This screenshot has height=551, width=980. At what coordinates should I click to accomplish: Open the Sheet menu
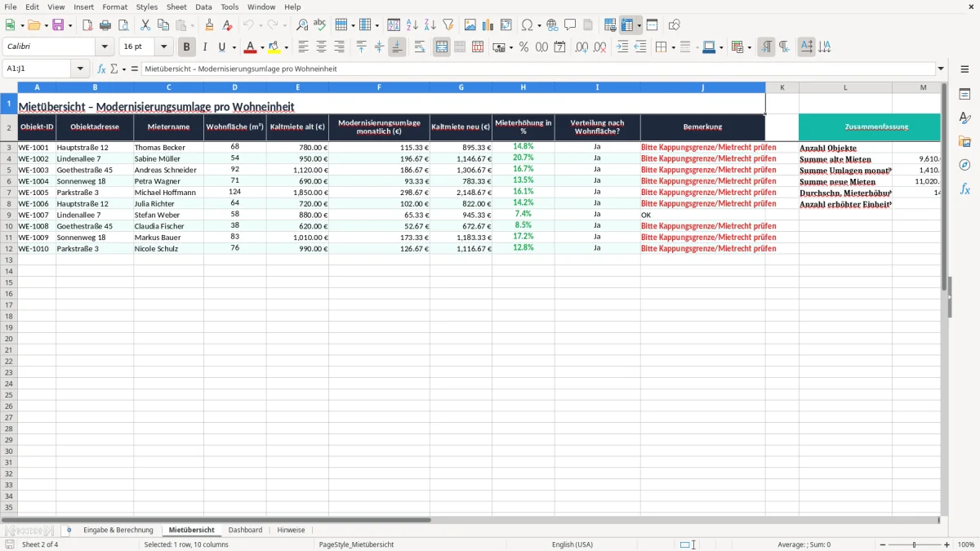pos(176,7)
